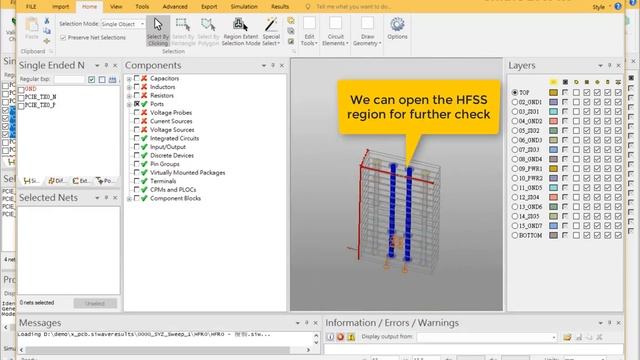Click the lightbulb Tell me search icon
Image resolution: width=640 pixels, height=360 pixels.
coord(308,7)
